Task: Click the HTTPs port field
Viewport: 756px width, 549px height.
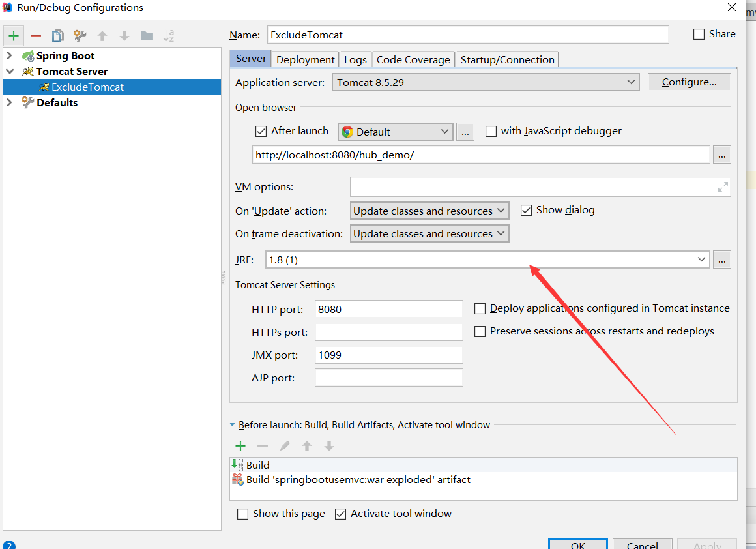Action: pos(388,332)
